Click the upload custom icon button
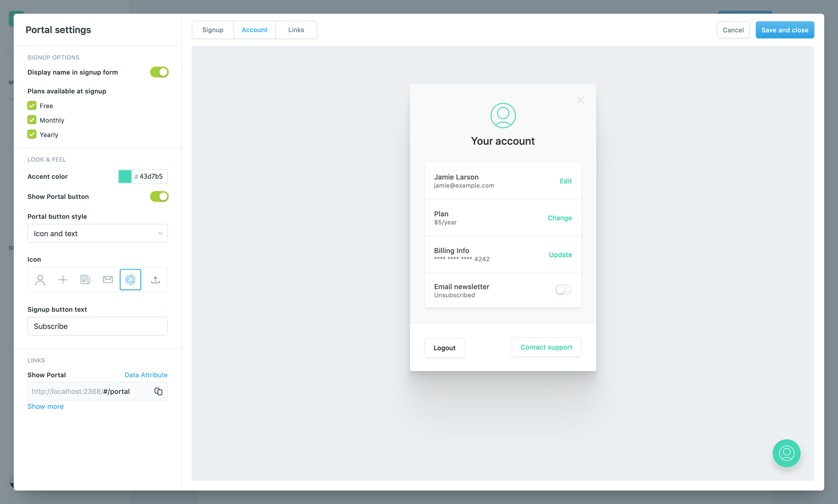 click(155, 280)
